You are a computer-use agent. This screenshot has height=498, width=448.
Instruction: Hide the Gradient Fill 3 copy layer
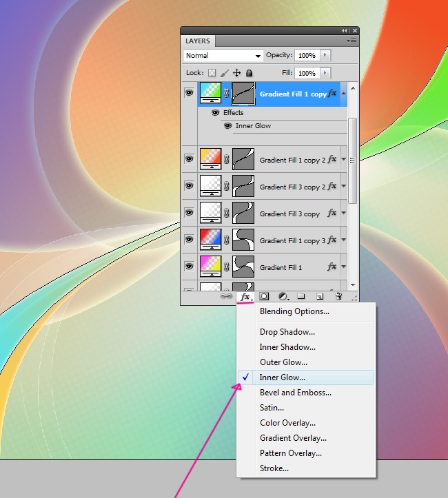[x=189, y=214]
